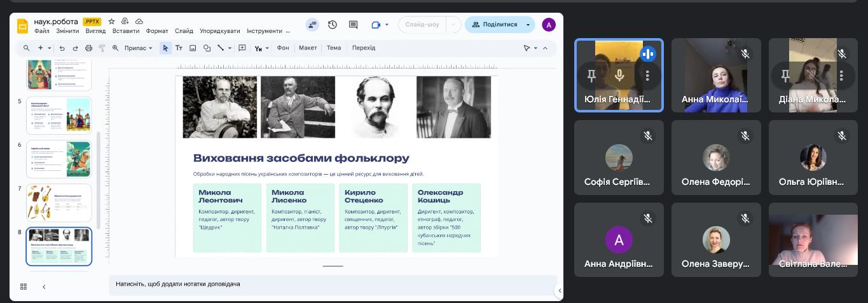Screen dimensions: 868x303
Task: Pin Юлія Геннадії's video tile
Action: click(591, 76)
